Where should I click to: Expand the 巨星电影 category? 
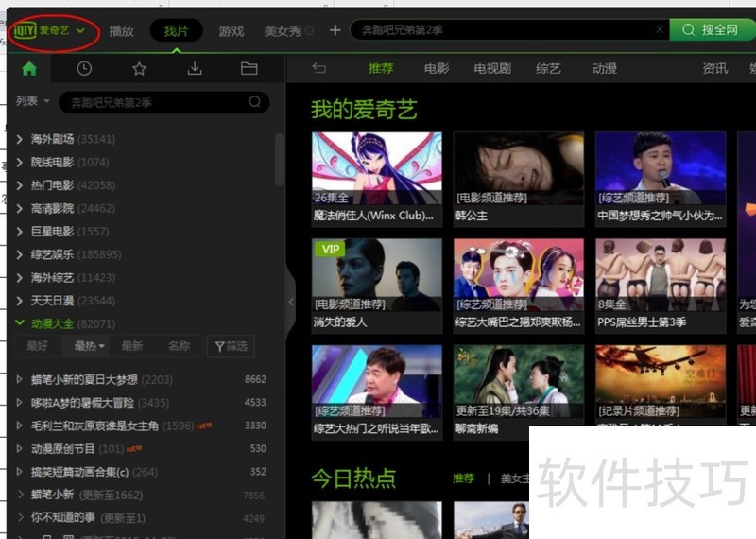[x=20, y=232]
